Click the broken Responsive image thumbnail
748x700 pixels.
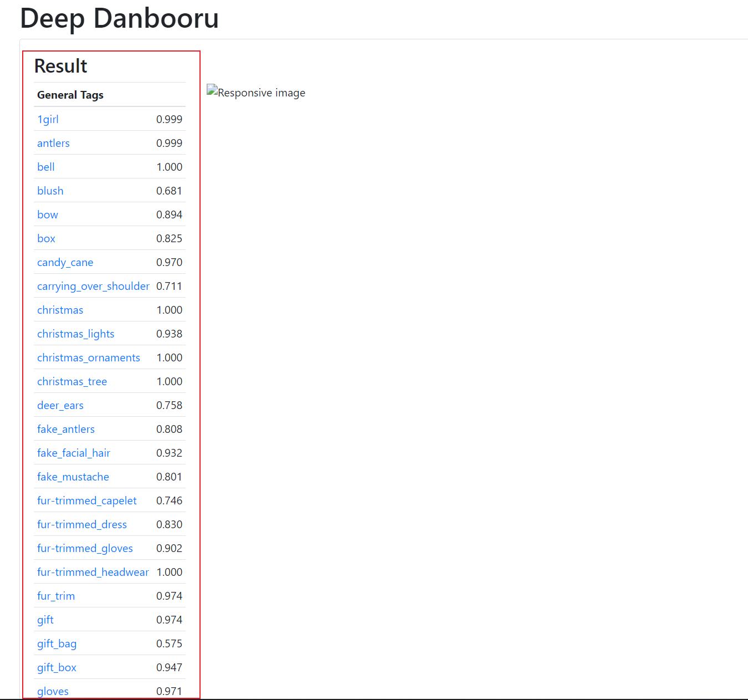coord(256,93)
